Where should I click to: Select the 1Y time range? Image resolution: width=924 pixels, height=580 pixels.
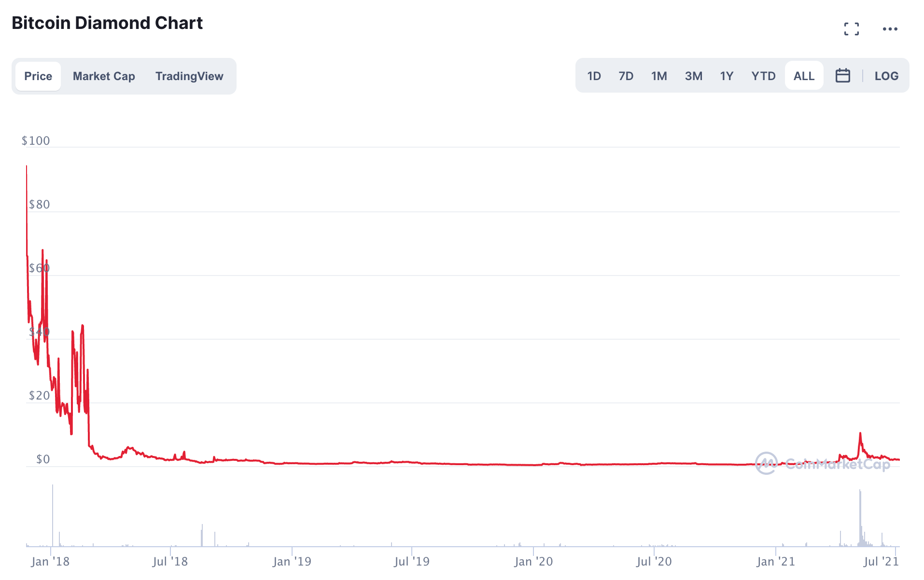click(x=727, y=76)
